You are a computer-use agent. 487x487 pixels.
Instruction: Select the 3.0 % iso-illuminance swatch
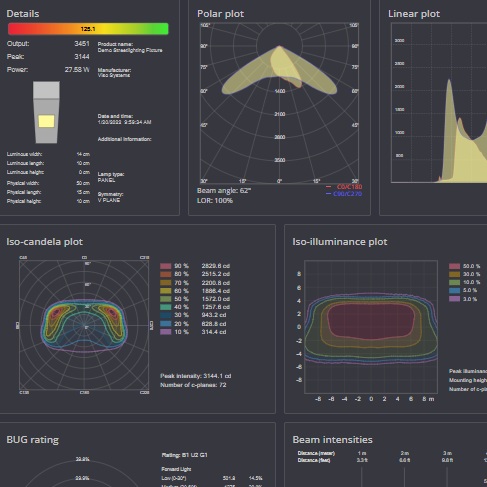tap(454, 299)
